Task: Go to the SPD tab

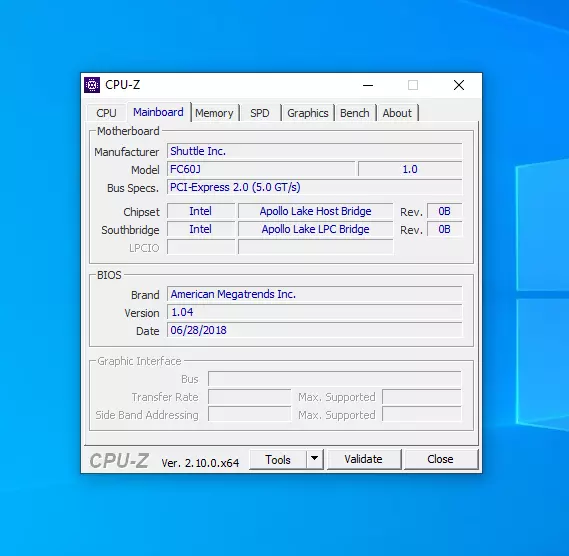Action: tap(260, 113)
